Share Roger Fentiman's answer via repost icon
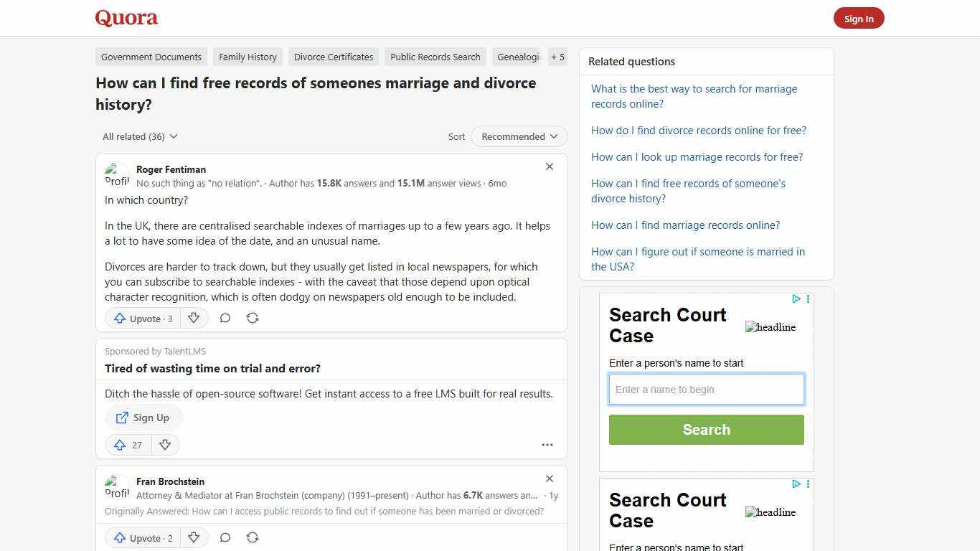 click(252, 318)
